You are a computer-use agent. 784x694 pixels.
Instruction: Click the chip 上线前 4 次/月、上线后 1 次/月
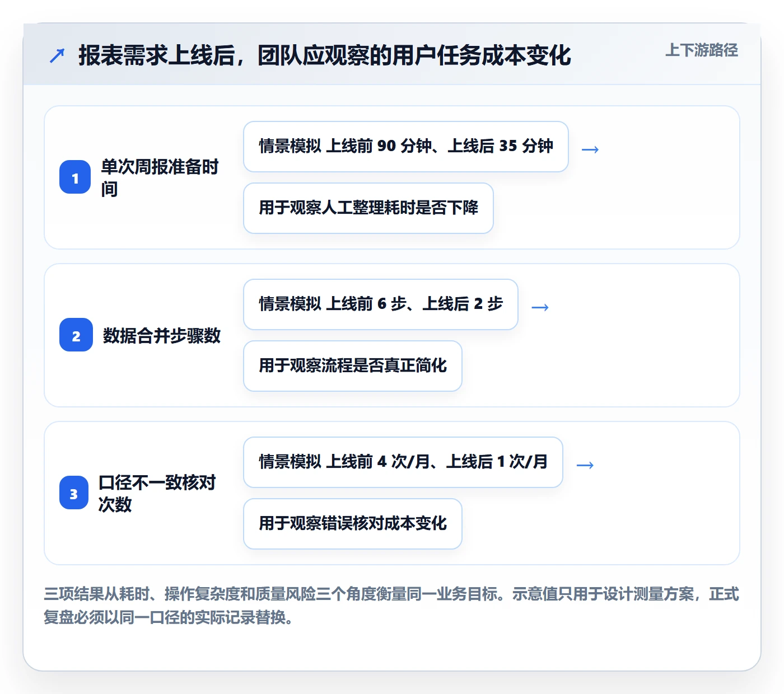(403, 462)
